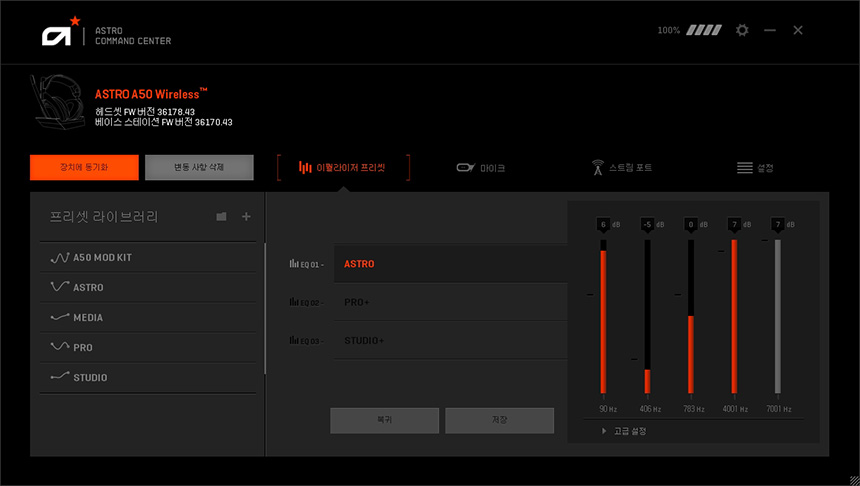Select the ASTRO library preset
This screenshot has height=486, width=860.
point(148,287)
